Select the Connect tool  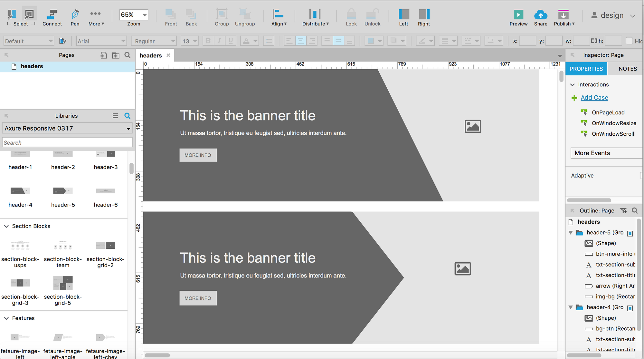point(52,15)
